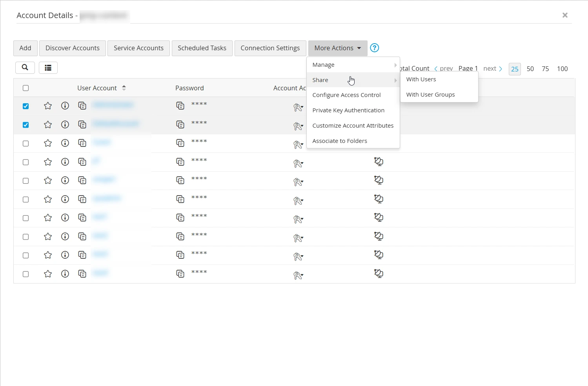Click the Discover Accounts button
The image size is (588, 386).
tap(73, 48)
